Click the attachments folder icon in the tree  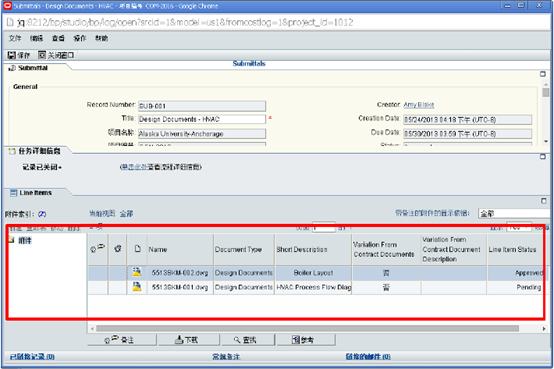pos(12,240)
